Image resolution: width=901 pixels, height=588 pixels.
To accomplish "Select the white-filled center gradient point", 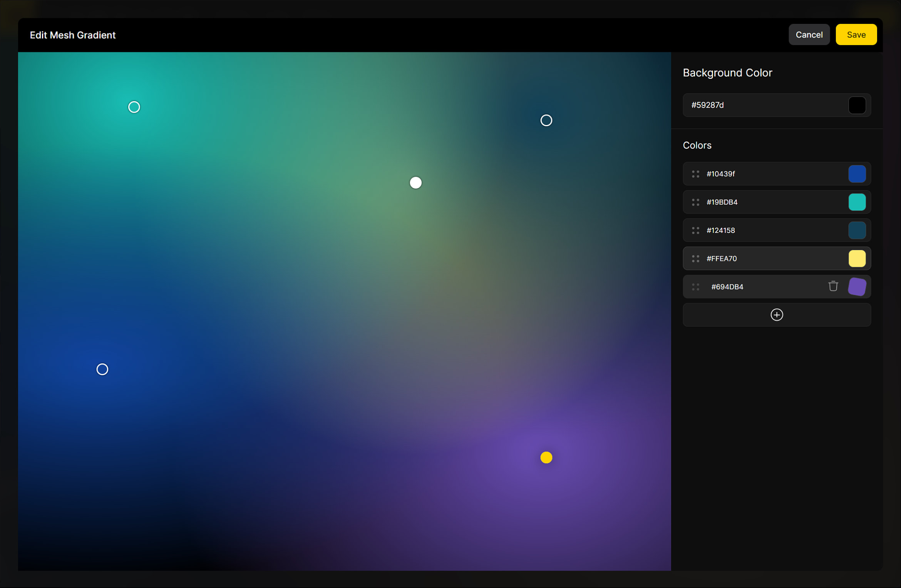I will [x=415, y=183].
